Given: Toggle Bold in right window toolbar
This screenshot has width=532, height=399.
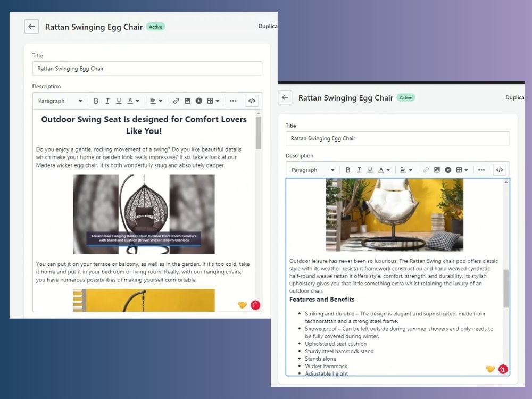Looking at the screenshot, I should tap(348, 170).
